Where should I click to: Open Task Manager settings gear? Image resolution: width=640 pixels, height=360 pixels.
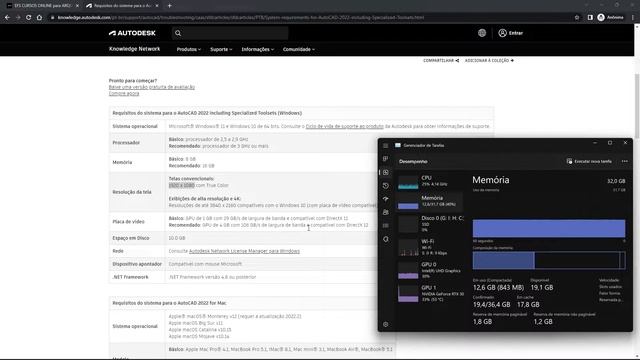[x=385, y=324]
